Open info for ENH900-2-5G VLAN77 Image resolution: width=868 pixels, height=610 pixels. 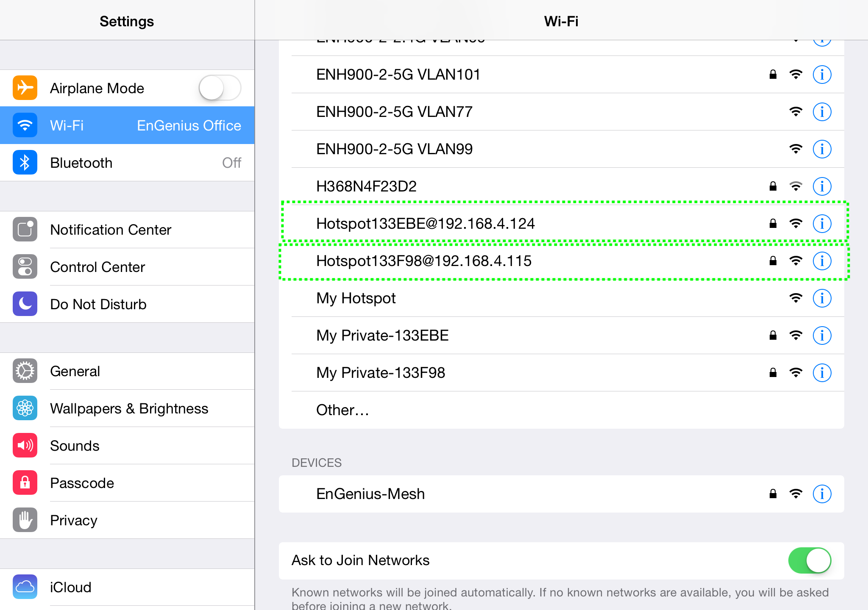click(x=822, y=112)
